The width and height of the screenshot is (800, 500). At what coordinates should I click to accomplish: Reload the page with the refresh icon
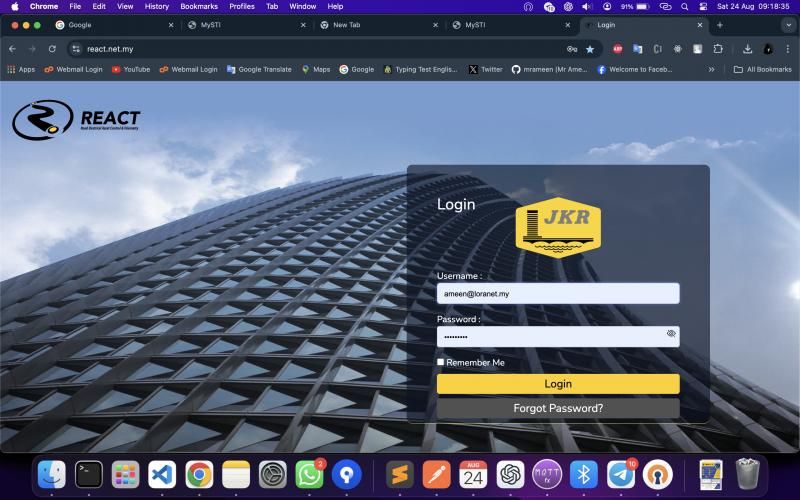pos(52,49)
